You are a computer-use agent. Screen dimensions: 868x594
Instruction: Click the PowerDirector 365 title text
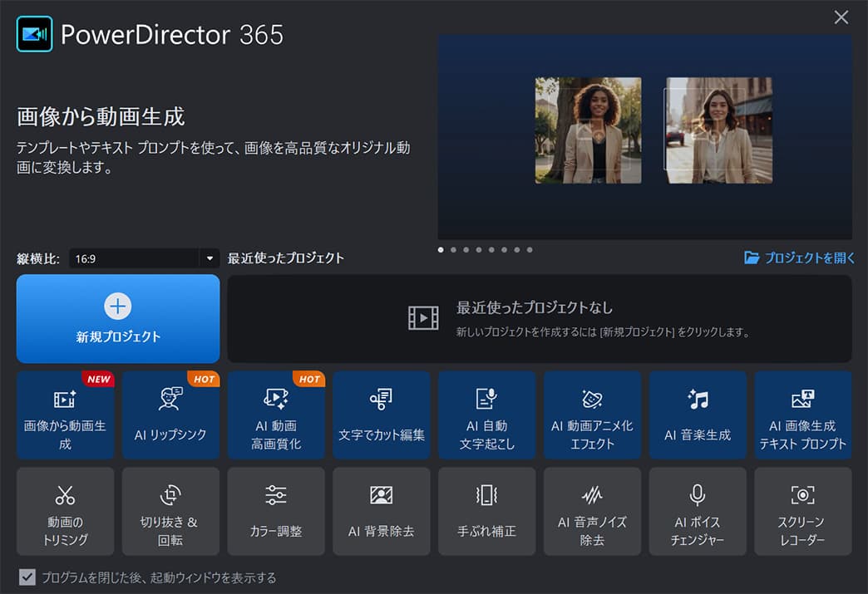point(172,34)
